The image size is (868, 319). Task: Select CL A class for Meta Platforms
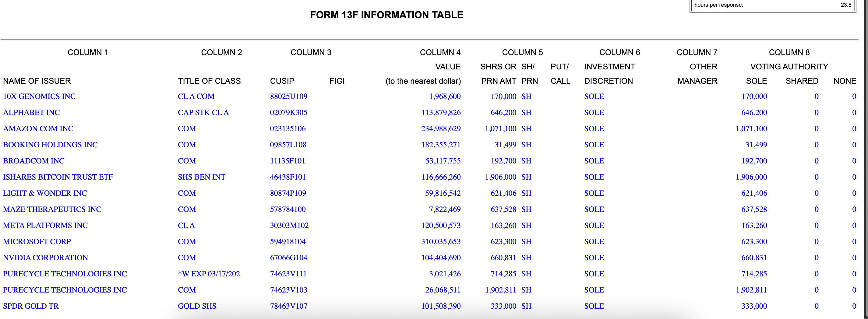click(x=186, y=226)
